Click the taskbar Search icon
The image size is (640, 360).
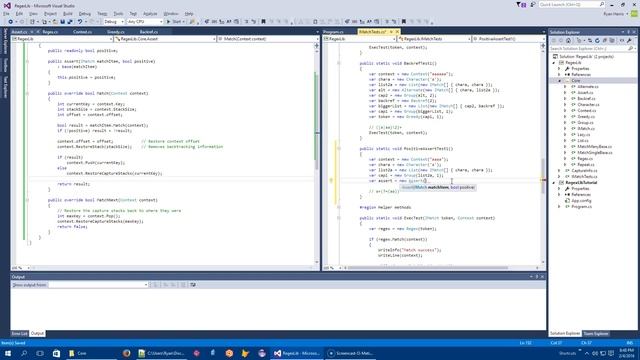click(24, 353)
